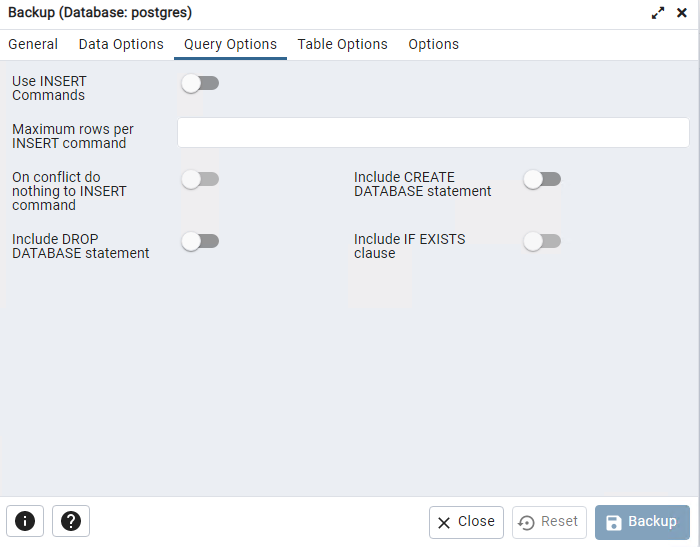Image resolution: width=700 pixels, height=547 pixels.
Task: Click the info icon button
Action: tap(25, 521)
